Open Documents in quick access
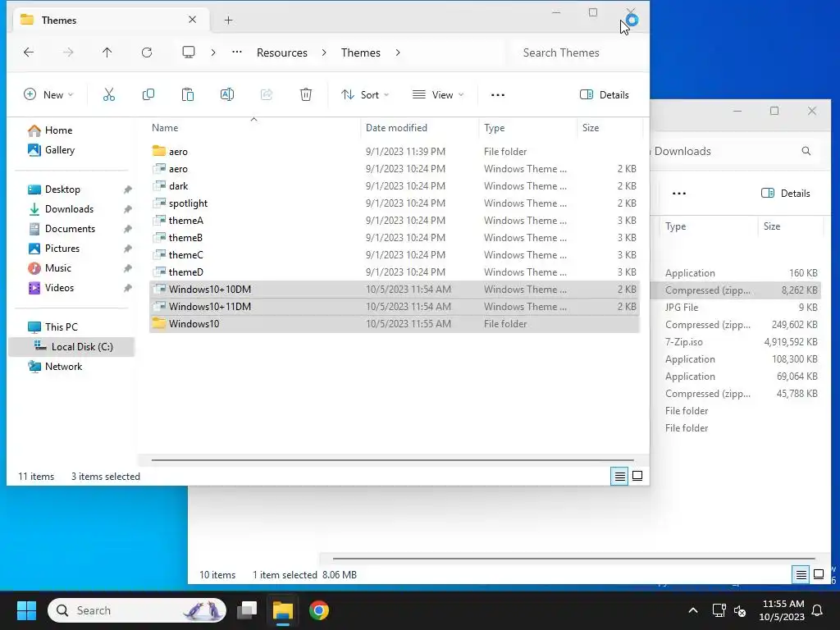The height and width of the screenshot is (630, 840). point(70,229)
